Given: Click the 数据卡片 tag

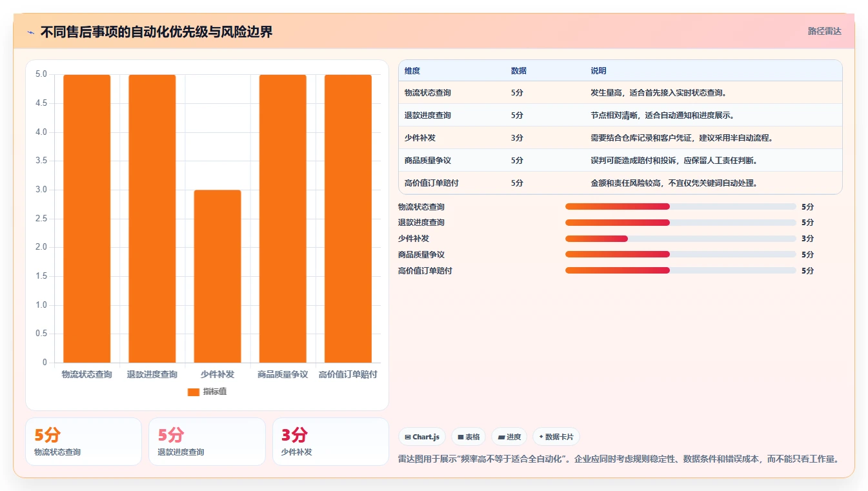Looking at the screenshot, I should 556,437.
